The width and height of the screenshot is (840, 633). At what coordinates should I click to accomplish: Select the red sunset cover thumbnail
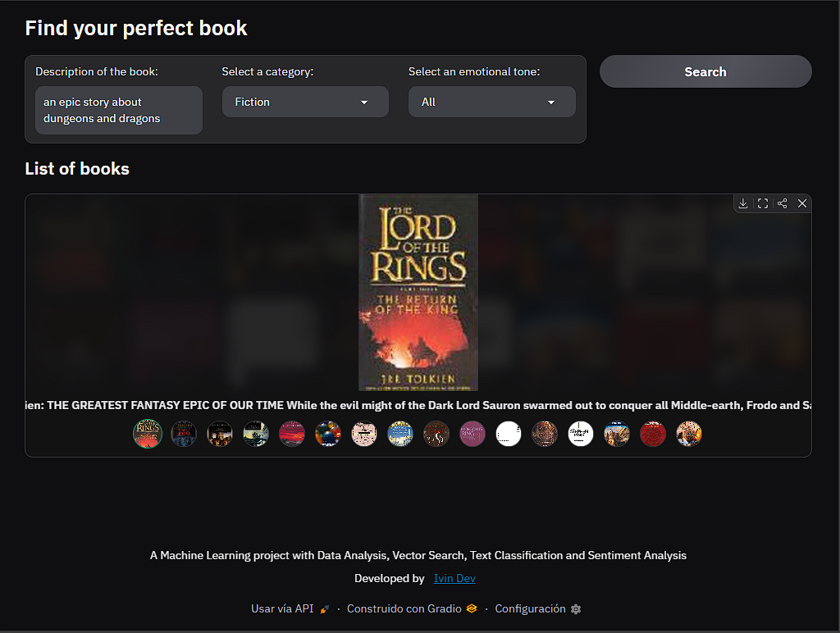[x=292, y=434]
